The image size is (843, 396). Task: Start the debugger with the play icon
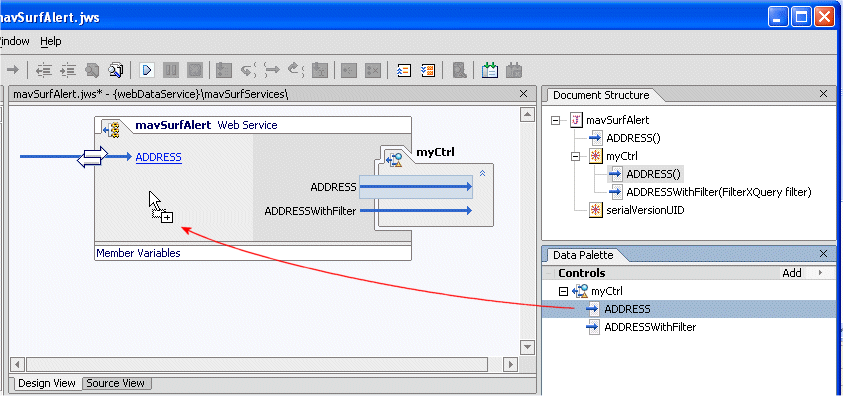coord(147,70)
